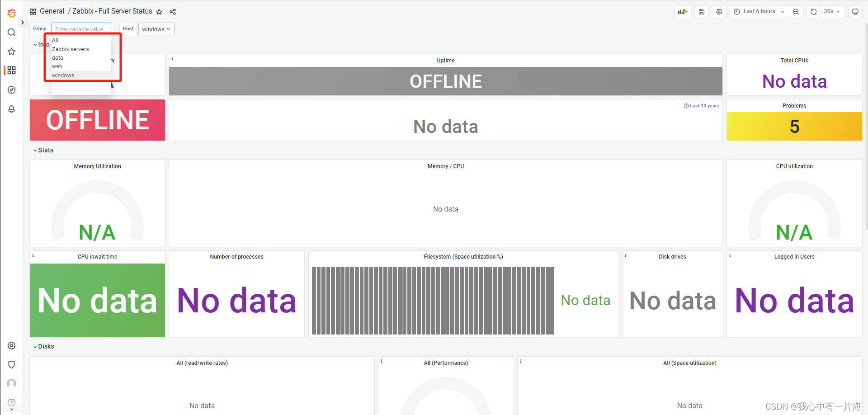The image size is (868, 415).
Task: Open the Uptime panel title menu
Action: coord(446,61)
